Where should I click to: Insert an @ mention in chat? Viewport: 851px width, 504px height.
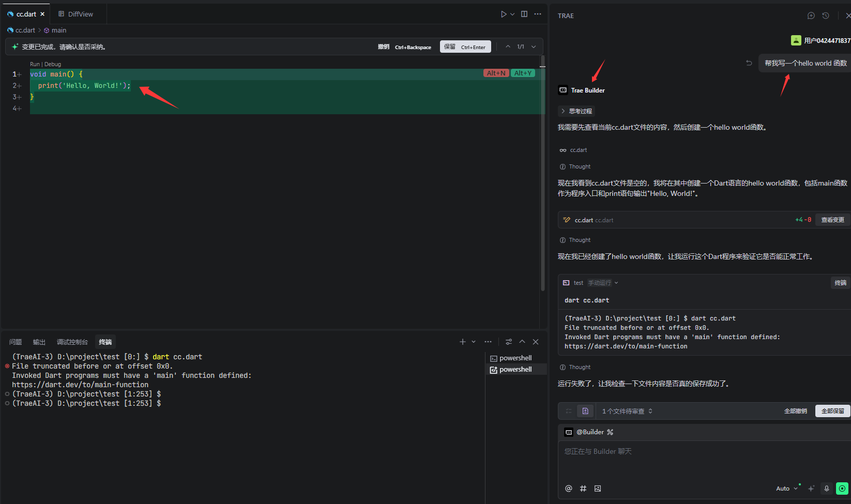[569, 488]
